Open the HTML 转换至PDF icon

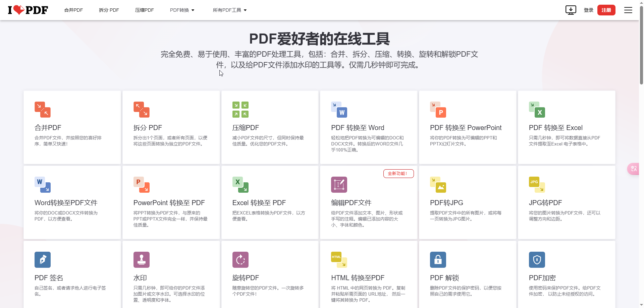point(339,260)
